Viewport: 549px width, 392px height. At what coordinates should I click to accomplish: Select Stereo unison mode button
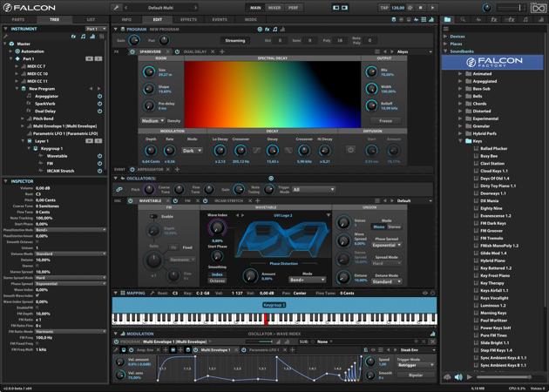(394, 226)
